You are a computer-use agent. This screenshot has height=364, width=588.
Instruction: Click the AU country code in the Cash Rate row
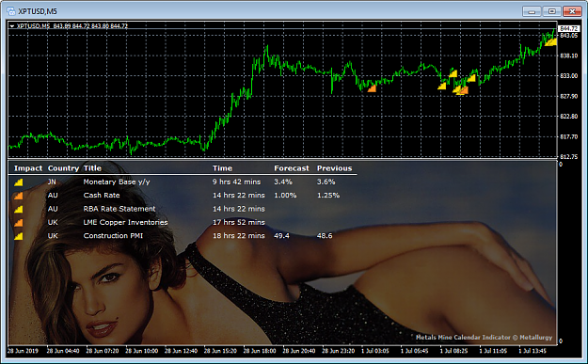(x=53, y=196)
